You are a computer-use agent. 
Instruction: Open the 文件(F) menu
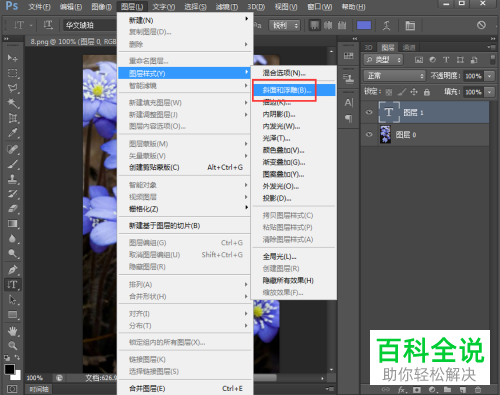[x=39, y=7]
